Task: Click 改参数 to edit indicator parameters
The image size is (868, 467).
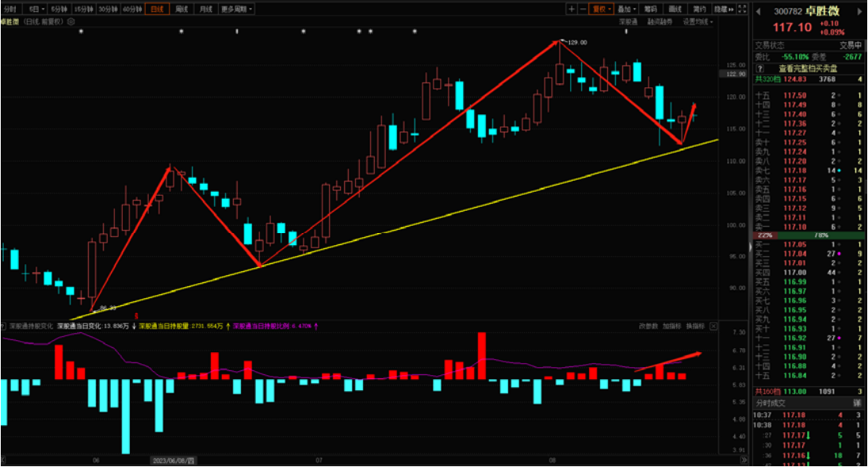Action: tap(648, 327)
